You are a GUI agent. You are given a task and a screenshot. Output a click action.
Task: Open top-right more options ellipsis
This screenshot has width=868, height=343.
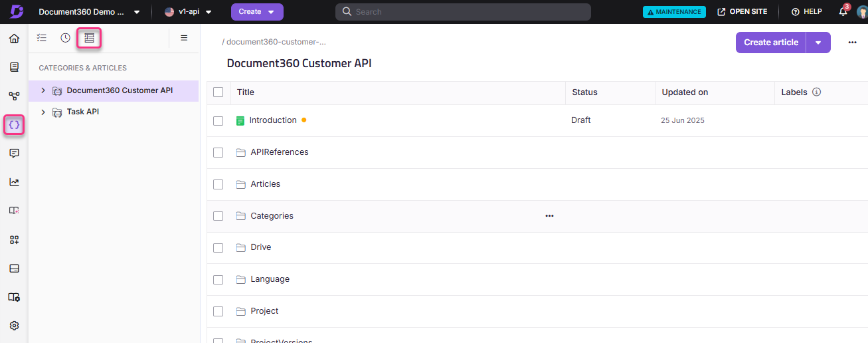pos(852,43)
